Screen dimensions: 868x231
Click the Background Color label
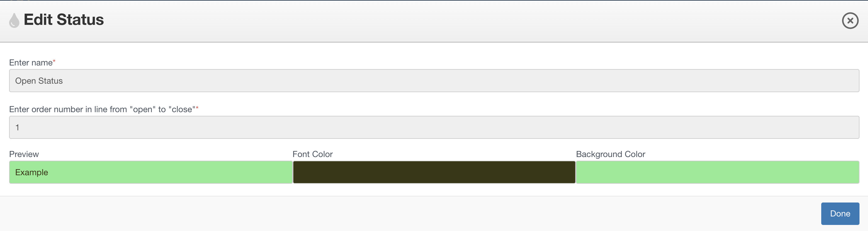click(610, 154)
